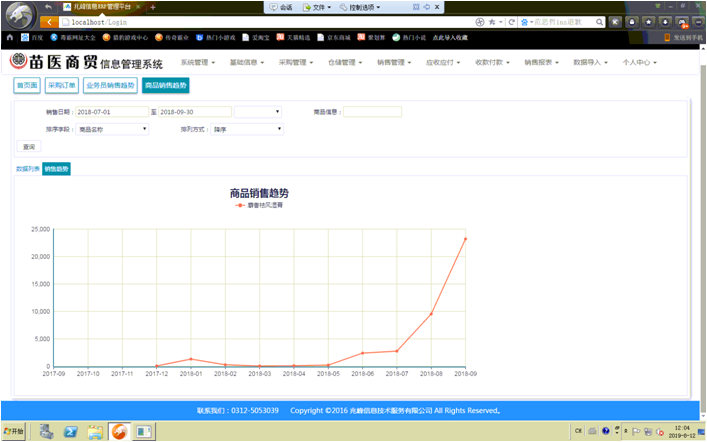707x442 pixels.
Task: Click the 查询 button
Action: pyautogui.click(x=29, y=147)
